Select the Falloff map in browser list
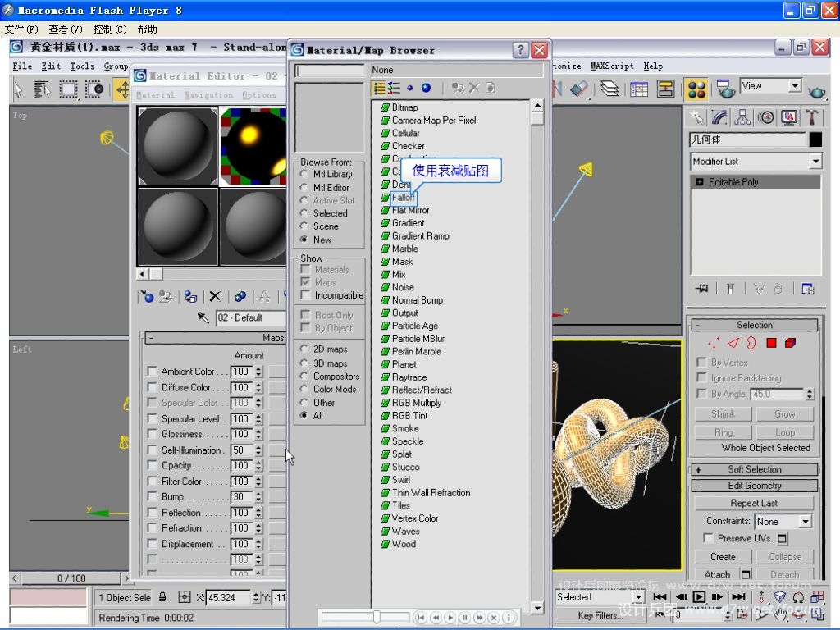 click(404, 197)
